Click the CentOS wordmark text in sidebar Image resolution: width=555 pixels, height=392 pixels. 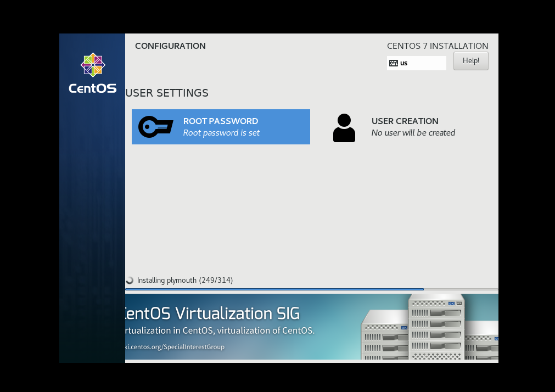tap(92, 88)
